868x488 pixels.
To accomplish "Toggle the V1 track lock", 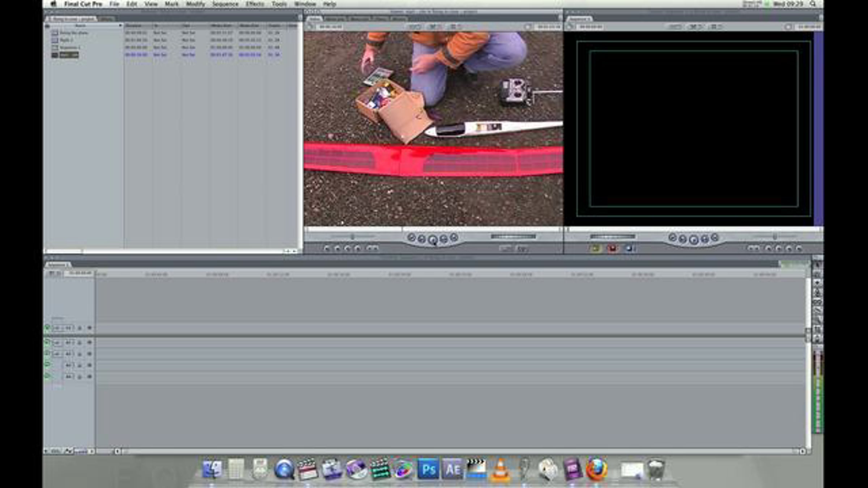I will pos(80,328).
